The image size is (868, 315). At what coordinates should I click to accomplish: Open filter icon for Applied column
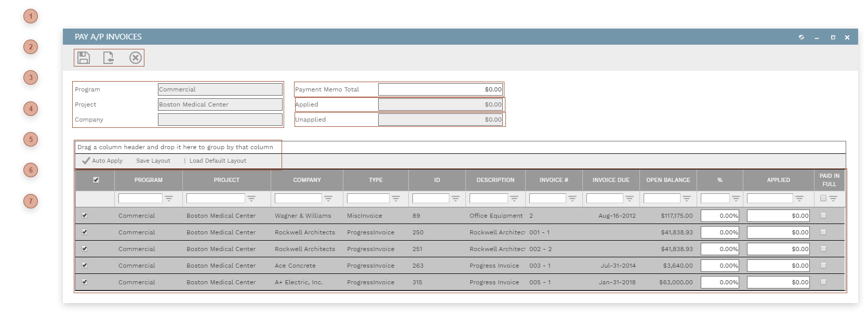click(x=799, y=199)
